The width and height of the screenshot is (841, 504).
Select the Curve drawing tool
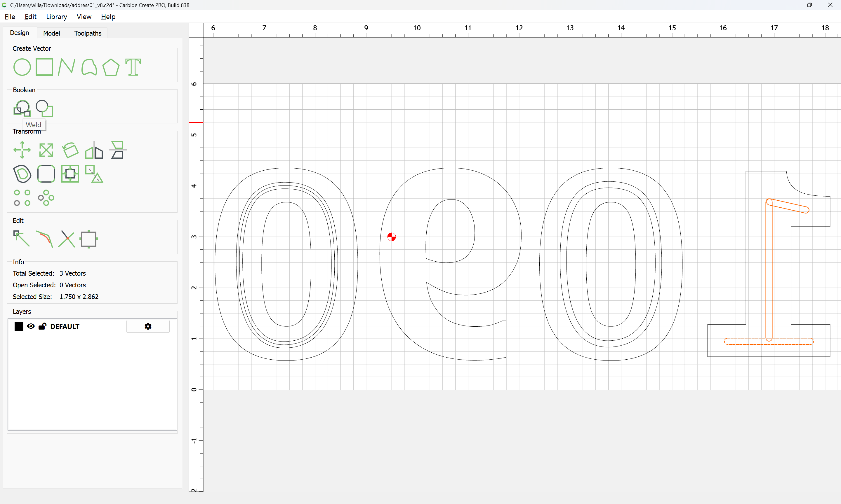point(89,67)
